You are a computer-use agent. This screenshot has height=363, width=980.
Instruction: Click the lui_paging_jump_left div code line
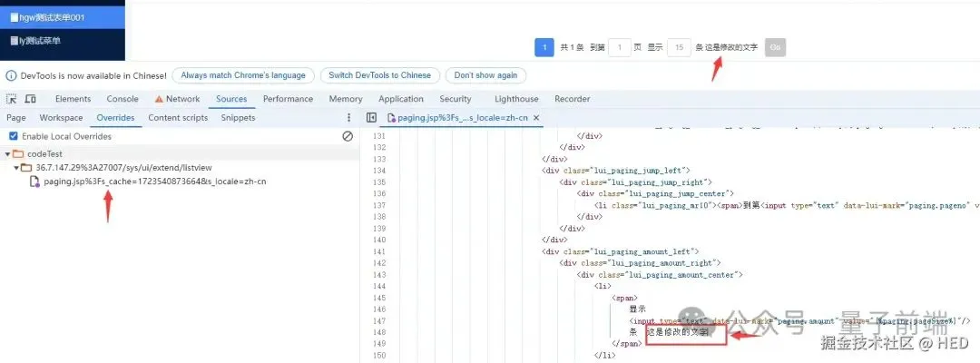pos(615,171)
